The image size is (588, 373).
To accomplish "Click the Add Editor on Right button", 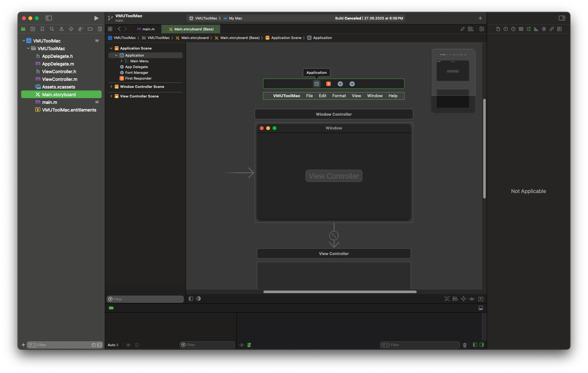I will pyautogui.click(x=482, y=29).
